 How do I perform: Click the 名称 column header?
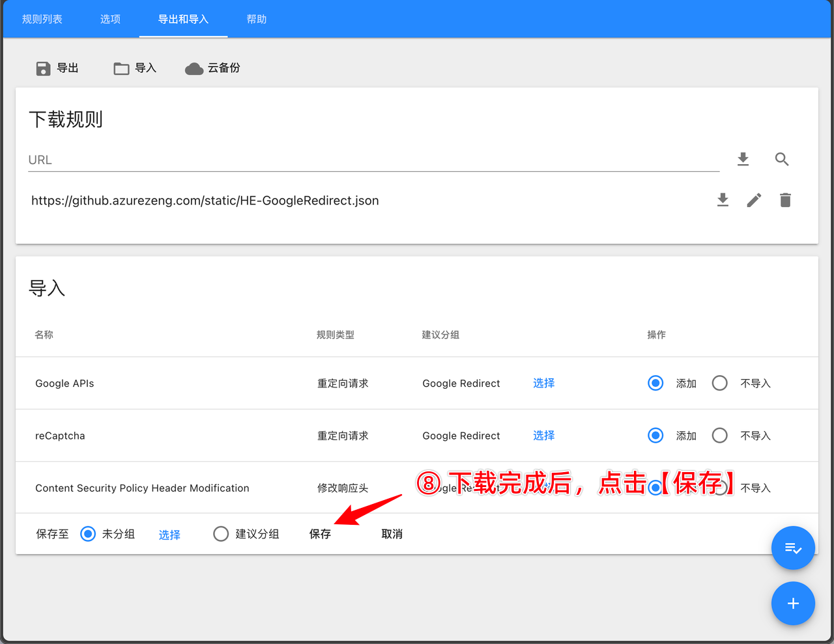point(44,335)
